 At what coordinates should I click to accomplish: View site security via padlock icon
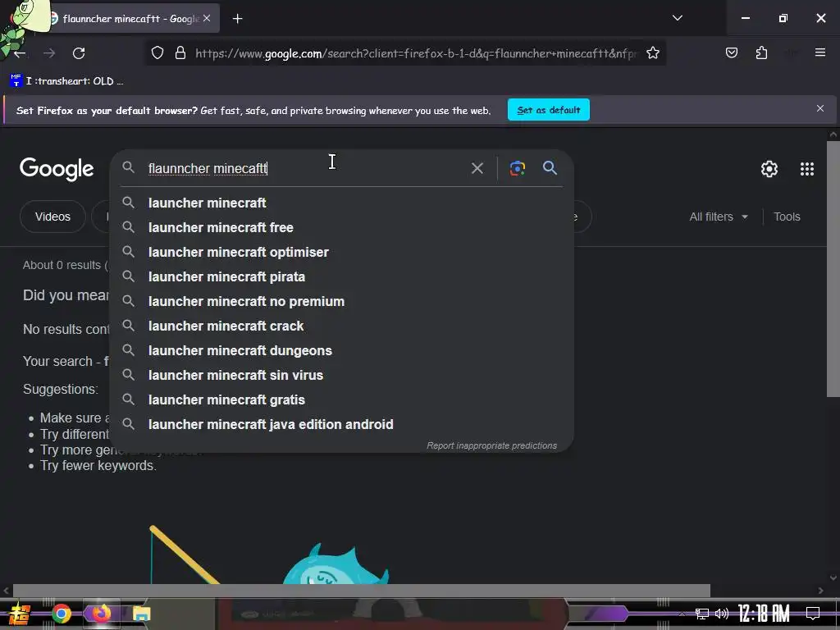[180, 53]
